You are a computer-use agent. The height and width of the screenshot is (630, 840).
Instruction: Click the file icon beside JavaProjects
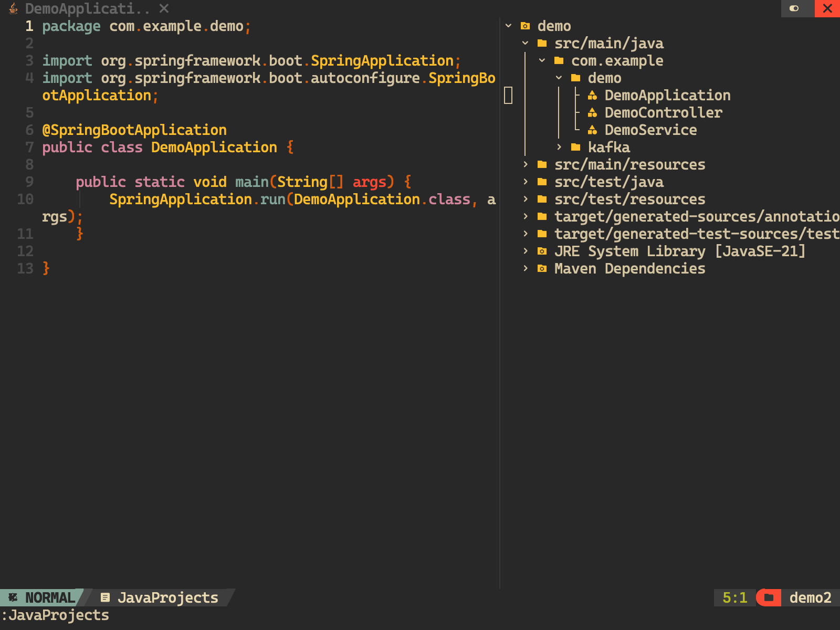105,597
